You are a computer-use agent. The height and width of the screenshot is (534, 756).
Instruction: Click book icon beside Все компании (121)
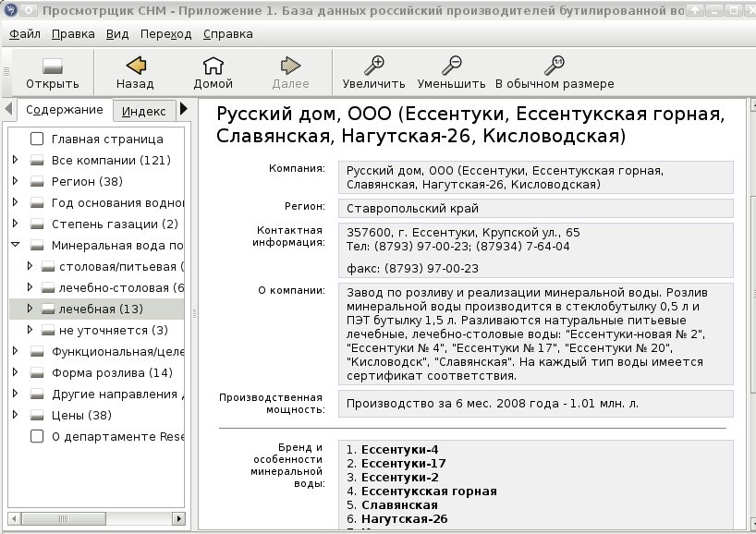tap(37, 160)
